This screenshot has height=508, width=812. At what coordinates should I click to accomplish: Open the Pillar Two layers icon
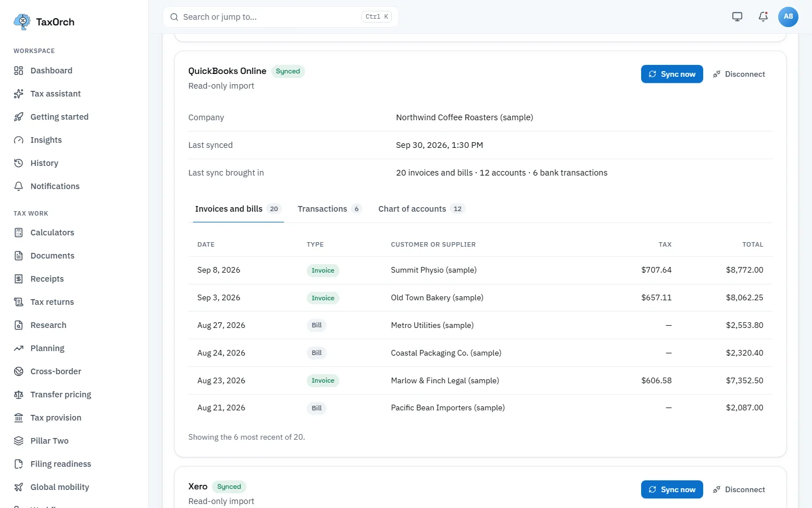point(19,441)
